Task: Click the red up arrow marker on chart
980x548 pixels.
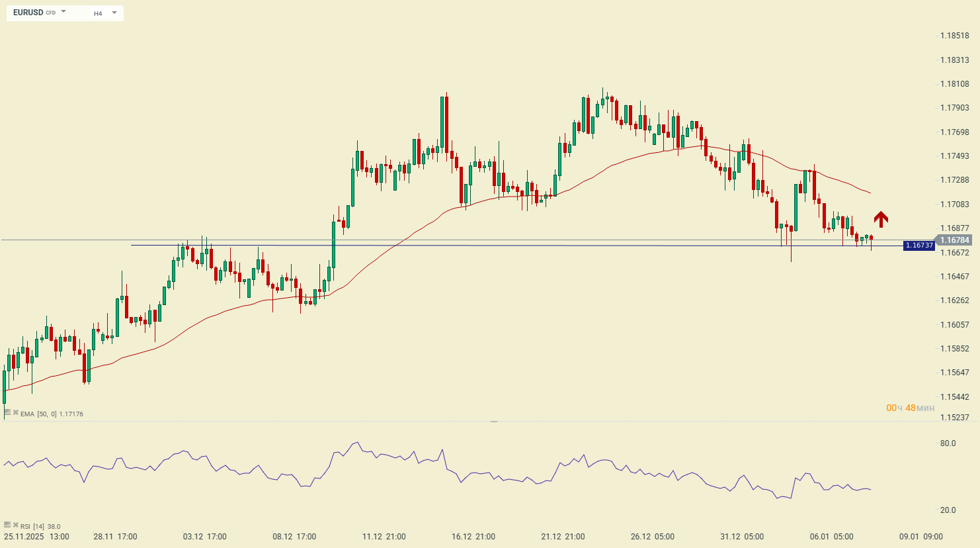Action: (880, 219)
